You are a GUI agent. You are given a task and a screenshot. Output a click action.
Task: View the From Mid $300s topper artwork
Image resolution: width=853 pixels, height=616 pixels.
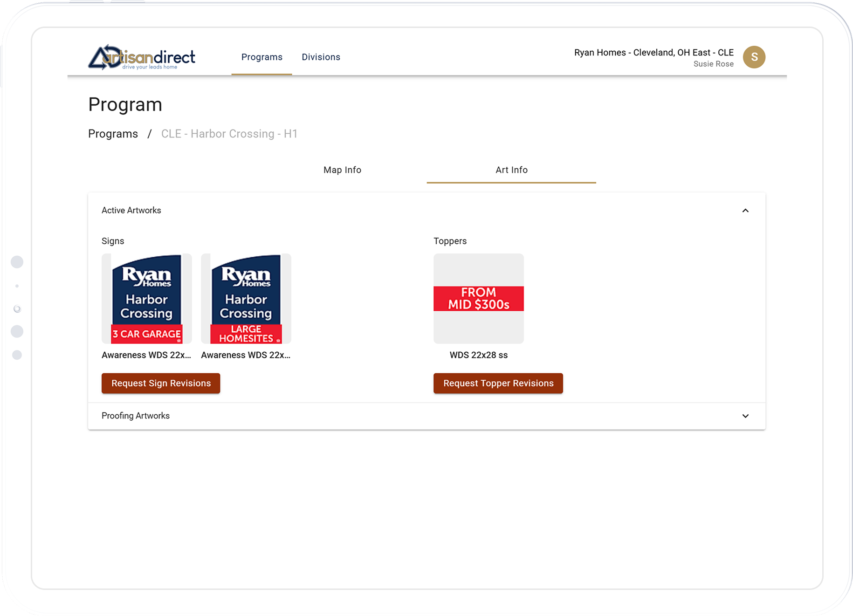tap(478, 299)
